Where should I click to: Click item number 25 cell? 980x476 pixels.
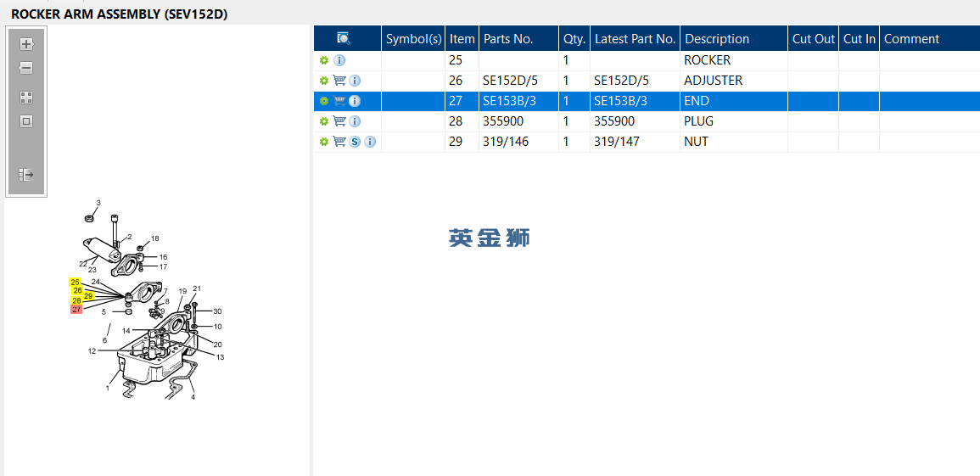coord(462,60)
